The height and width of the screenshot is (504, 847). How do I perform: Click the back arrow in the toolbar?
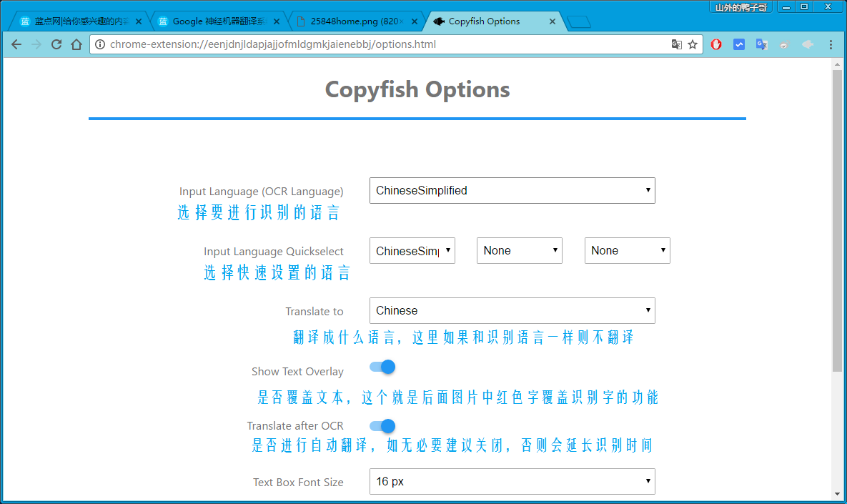[16, 44]
